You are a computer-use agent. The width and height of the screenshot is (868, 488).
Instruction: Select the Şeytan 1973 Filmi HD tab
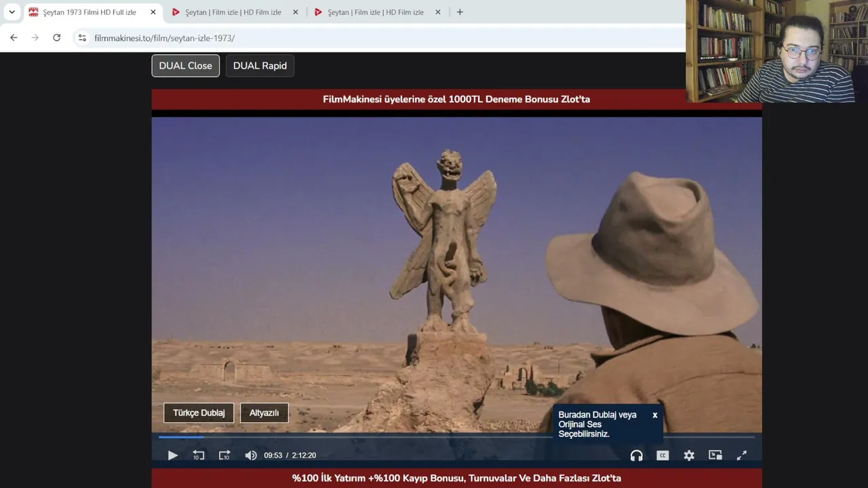[x=92, y=12]
